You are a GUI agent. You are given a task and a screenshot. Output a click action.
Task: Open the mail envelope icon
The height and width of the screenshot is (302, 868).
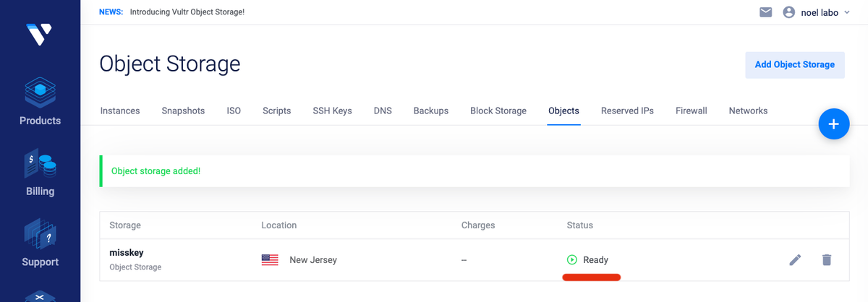[765, 12]
